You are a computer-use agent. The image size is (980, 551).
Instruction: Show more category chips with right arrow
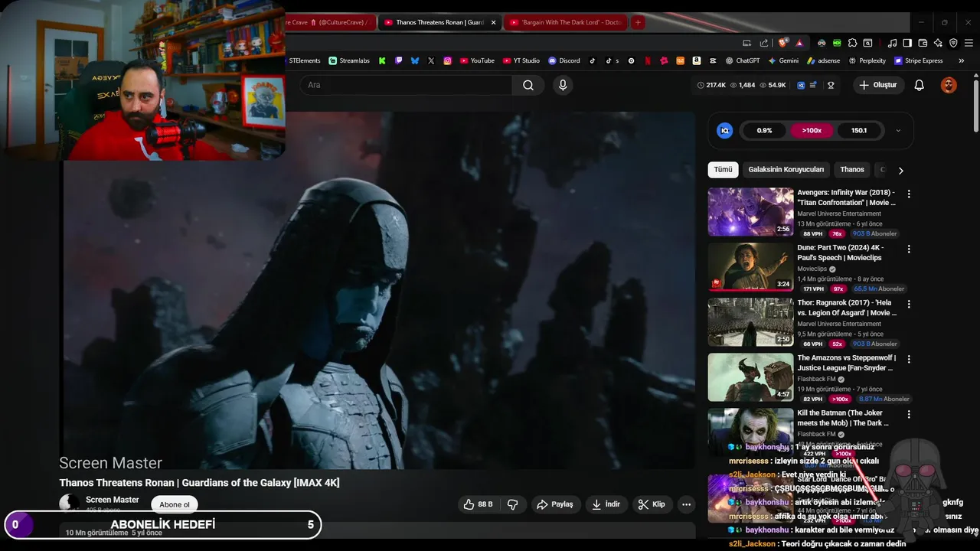point(900,171)
